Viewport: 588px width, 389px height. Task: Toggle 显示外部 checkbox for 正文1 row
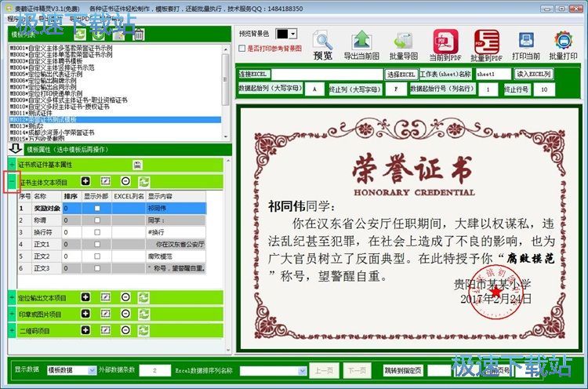[x=97, y=244]
